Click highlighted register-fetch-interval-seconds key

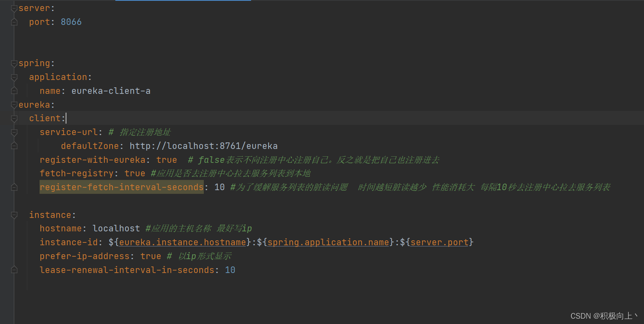click(x=121, y=187)
